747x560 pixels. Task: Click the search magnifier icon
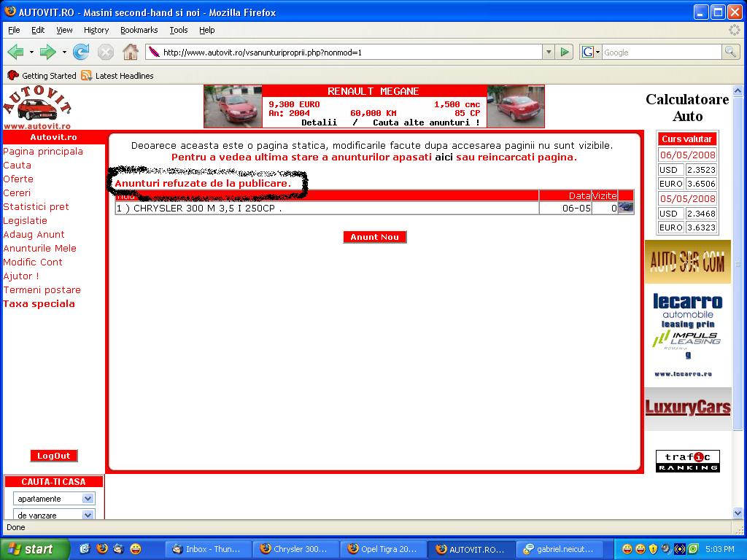pos(729,52)
